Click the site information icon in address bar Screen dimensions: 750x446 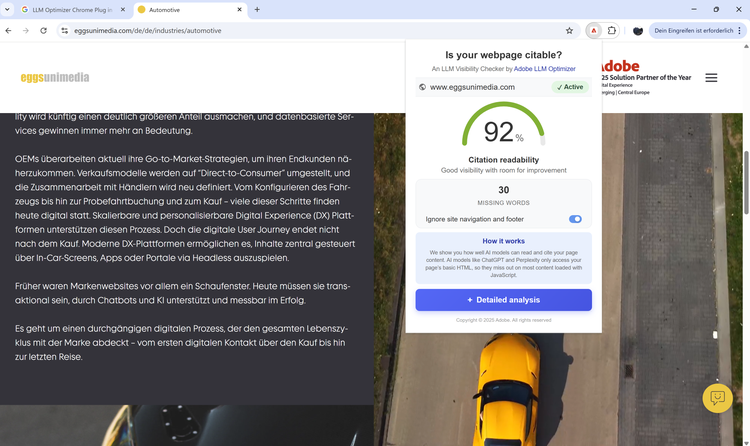[65, 31]
